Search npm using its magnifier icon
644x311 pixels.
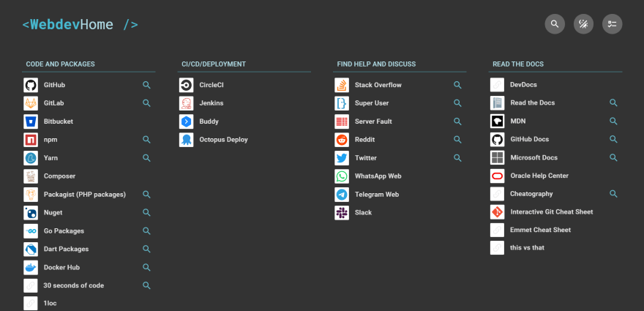(x=146, y=140)
